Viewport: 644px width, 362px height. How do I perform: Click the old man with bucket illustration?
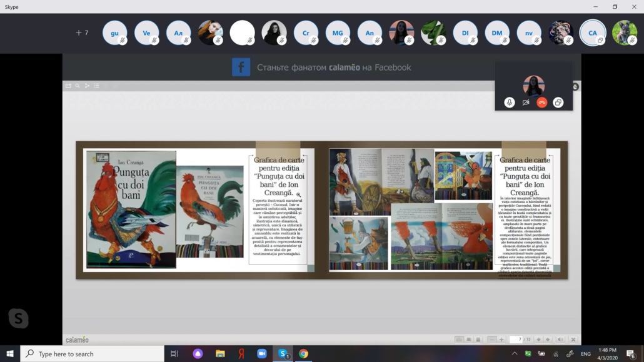tap(358, 243)
